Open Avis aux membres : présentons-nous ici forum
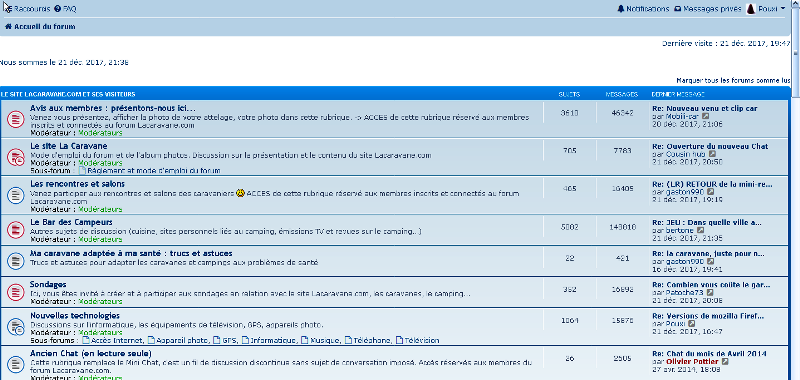 coord(113,108)
